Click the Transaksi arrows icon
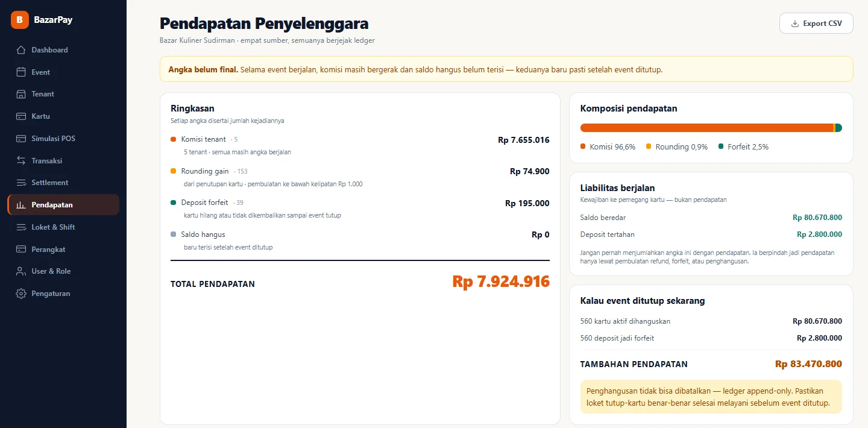868x428 pixels. [21, 161]
